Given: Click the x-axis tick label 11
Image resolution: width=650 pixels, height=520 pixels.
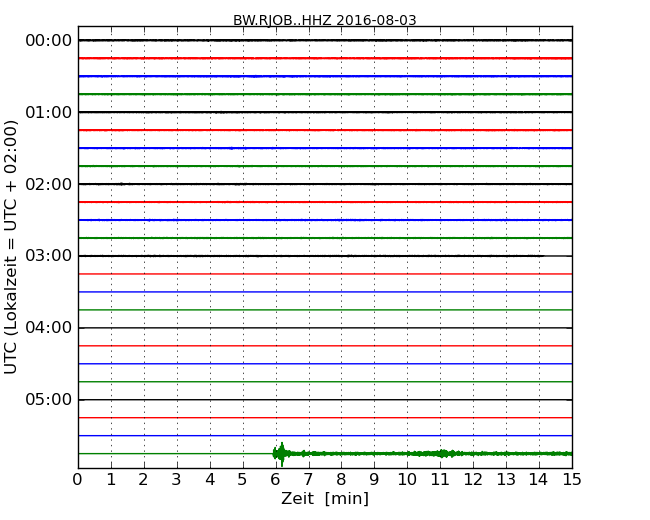Looking at the screenshot, I should 440,480.
